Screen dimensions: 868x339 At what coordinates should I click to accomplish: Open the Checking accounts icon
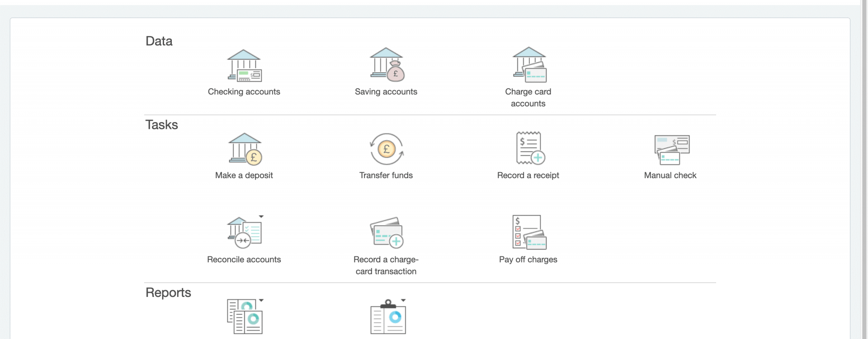tap(244, 66)
